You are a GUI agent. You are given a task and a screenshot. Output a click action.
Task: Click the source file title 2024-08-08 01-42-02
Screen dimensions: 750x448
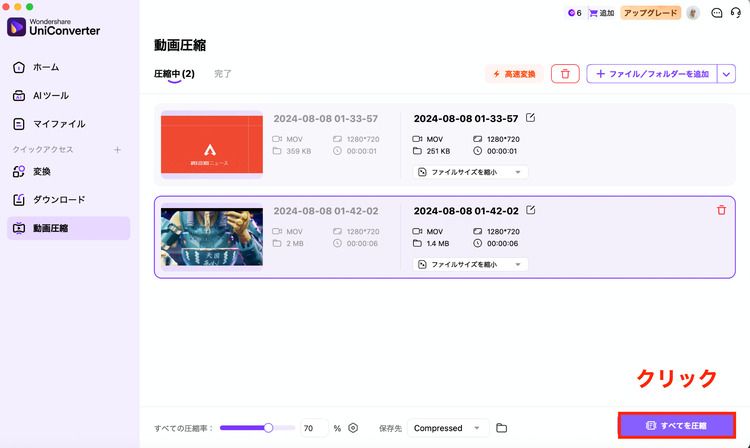click(x=326, y=211)
